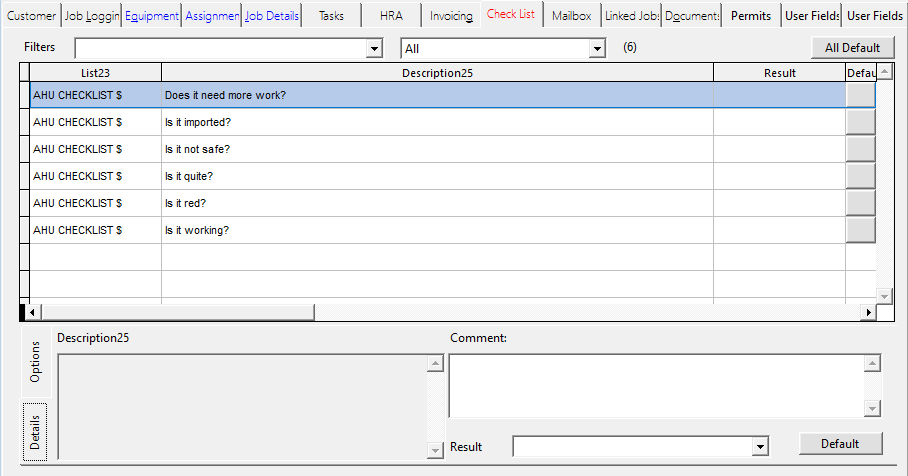Go to the Mailbox tab
The width and height of the screenshot is (908, 476).
[x=571, y=16]
